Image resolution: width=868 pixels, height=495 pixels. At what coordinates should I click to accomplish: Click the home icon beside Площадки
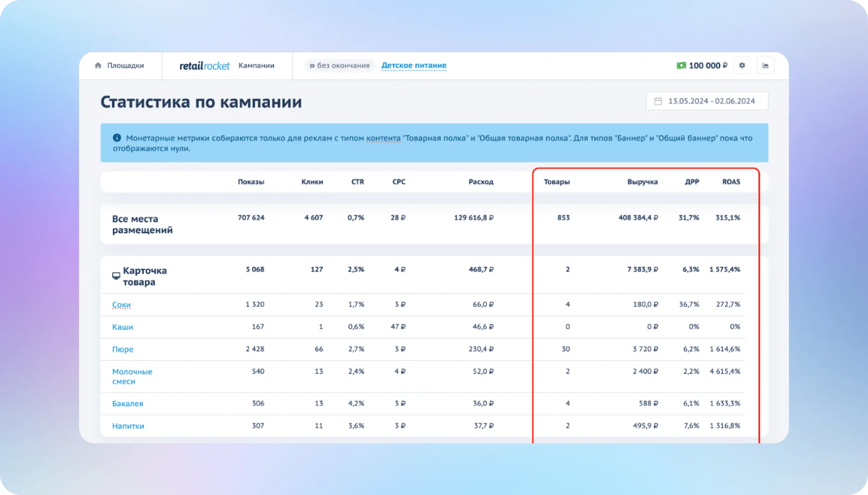point(98,66)
